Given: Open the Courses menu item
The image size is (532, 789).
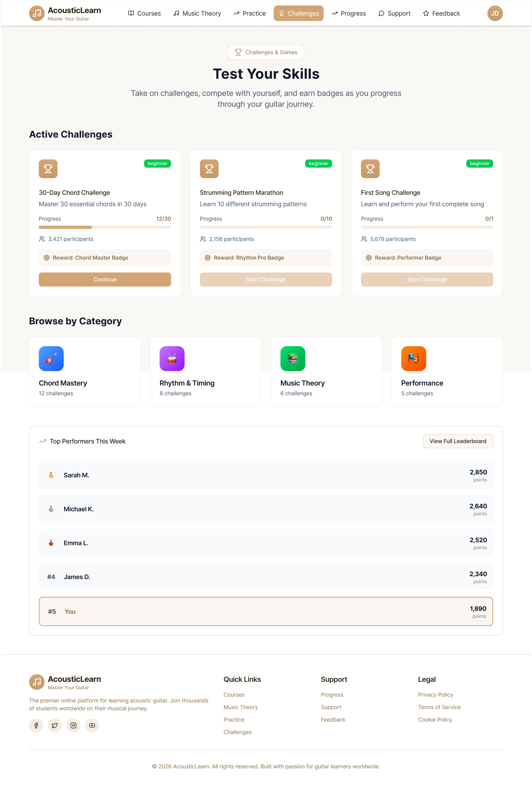Looking at the screenshot, I should click(x=144, y=14).
